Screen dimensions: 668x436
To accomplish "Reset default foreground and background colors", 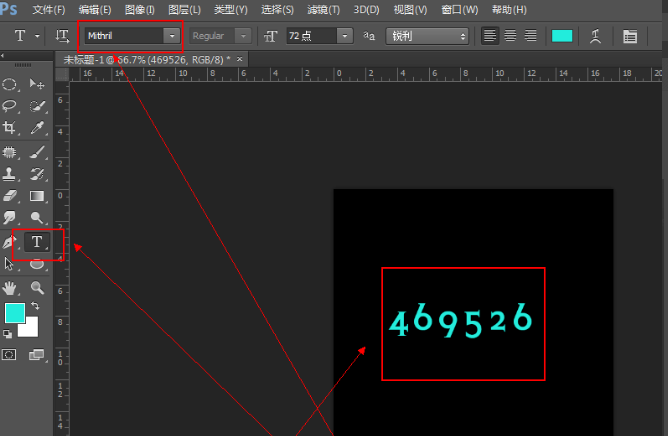I will [7, 334].
